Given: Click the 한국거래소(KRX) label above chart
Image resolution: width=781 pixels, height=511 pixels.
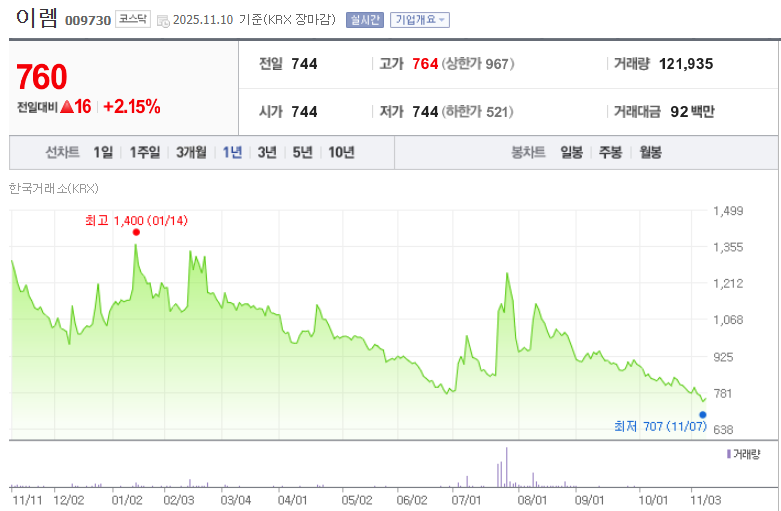Looking at the screenshot, I should [x=54, y=188].
